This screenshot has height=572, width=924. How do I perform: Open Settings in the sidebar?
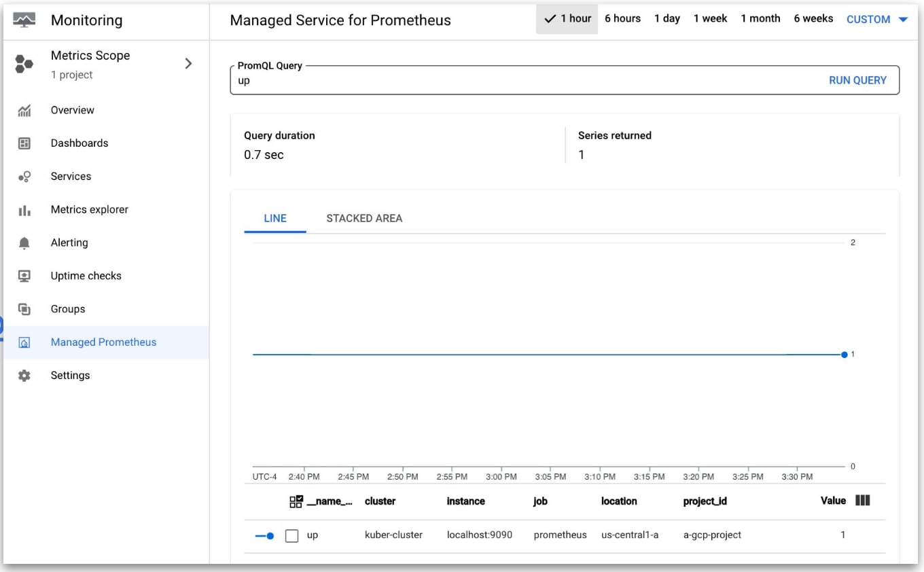[70, 376]
